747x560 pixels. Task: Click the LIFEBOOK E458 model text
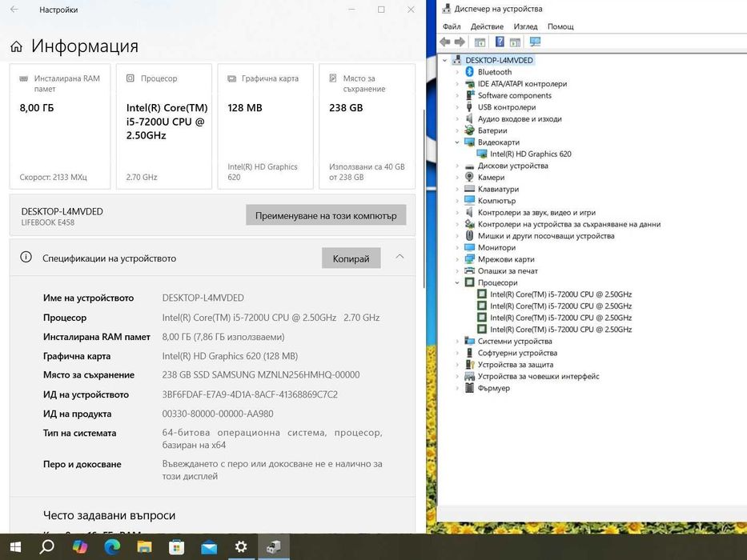(48, 222)
